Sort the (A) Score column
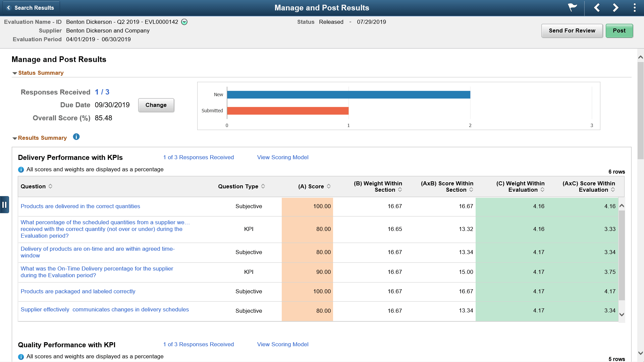Image resolution: width=644 pixels, height=362 pixels. coord(329,186)
